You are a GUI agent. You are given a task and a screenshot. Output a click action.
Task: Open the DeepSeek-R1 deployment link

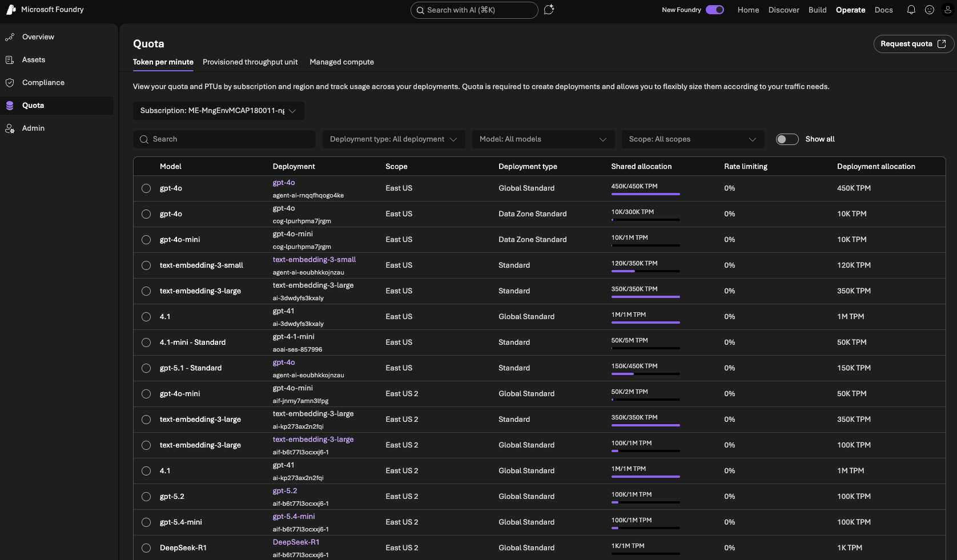296,542
